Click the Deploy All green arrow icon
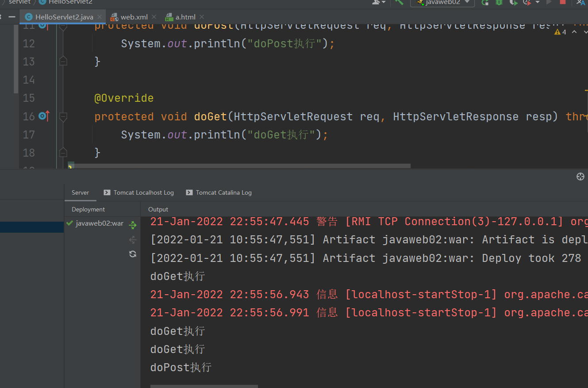This screenshot has height=388, width=588. point(132,225)
